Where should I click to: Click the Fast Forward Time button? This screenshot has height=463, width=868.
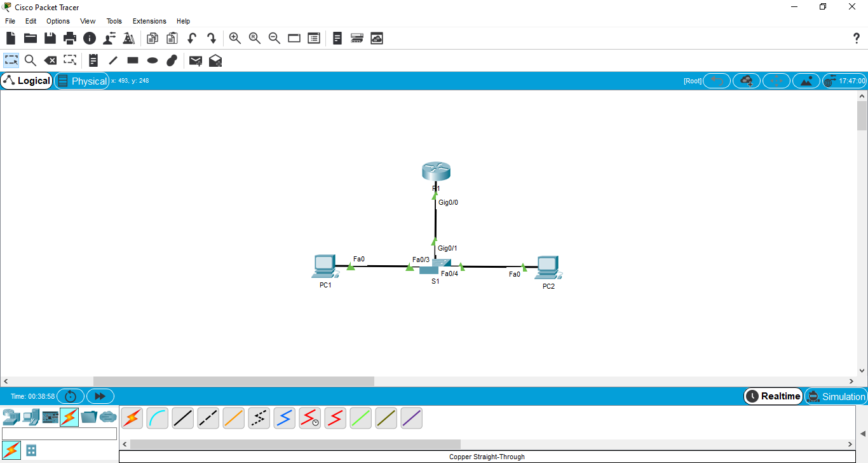[x=100, y=396]
